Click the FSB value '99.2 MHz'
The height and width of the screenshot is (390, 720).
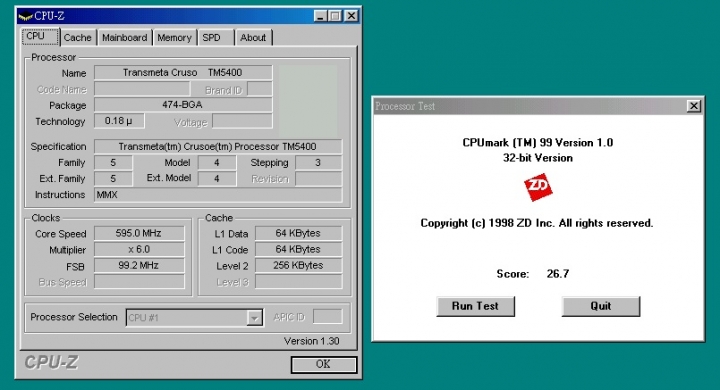[139, 266]
